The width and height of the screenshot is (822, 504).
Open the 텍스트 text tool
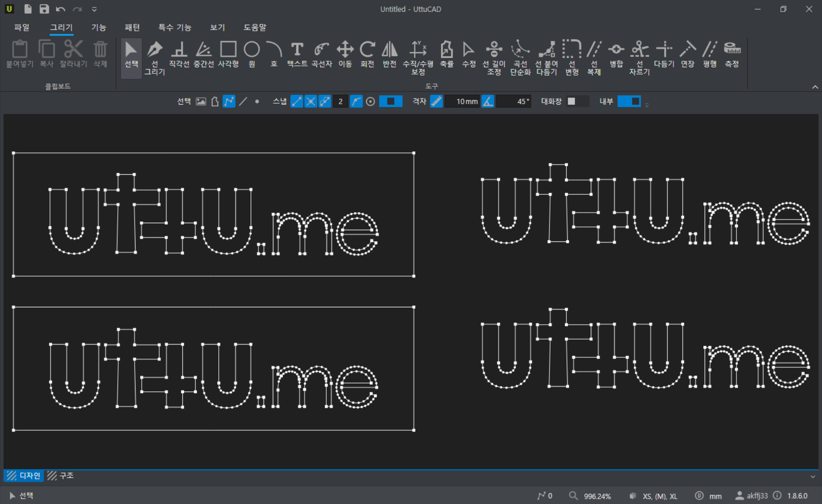point(297,55)
